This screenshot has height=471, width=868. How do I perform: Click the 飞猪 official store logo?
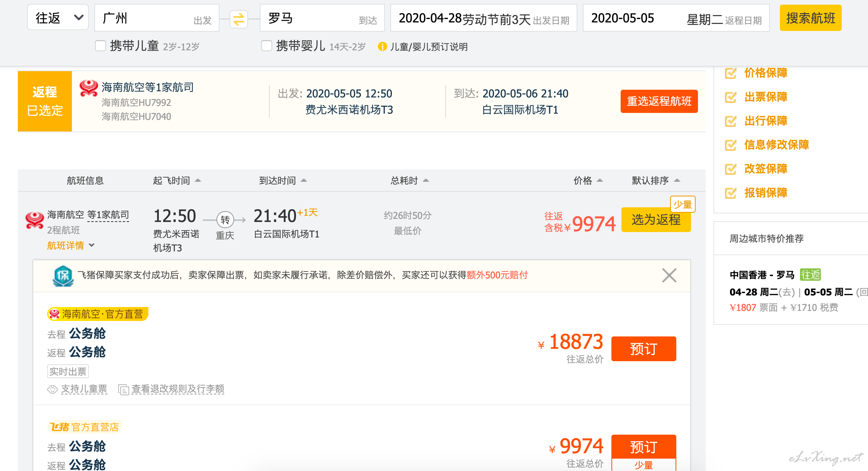[x=60, y=427]
